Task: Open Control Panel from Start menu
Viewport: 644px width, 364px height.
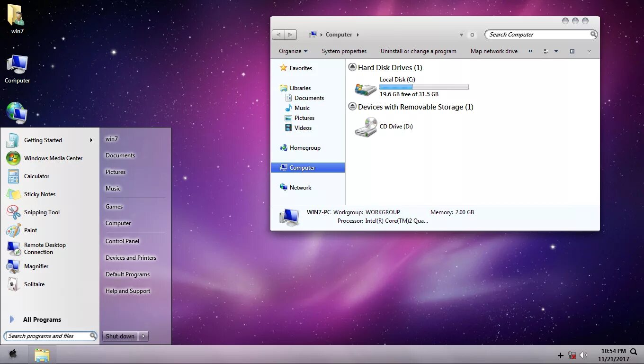Action: click(123, 241)
